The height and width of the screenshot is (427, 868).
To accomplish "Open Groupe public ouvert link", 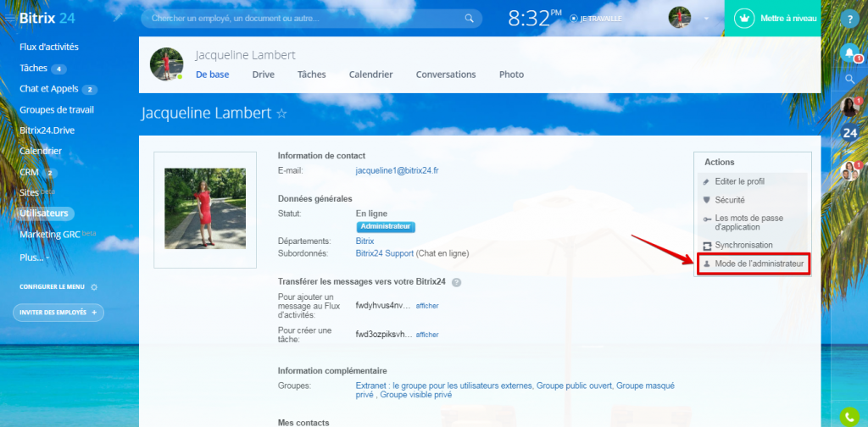I will point(574,385).
